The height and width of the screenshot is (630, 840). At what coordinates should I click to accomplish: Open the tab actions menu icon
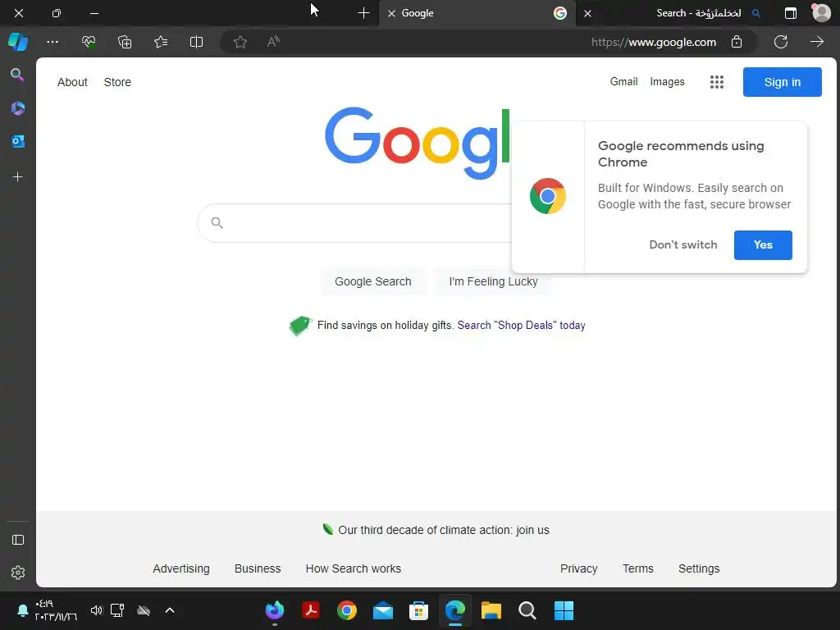pos(791,13)
